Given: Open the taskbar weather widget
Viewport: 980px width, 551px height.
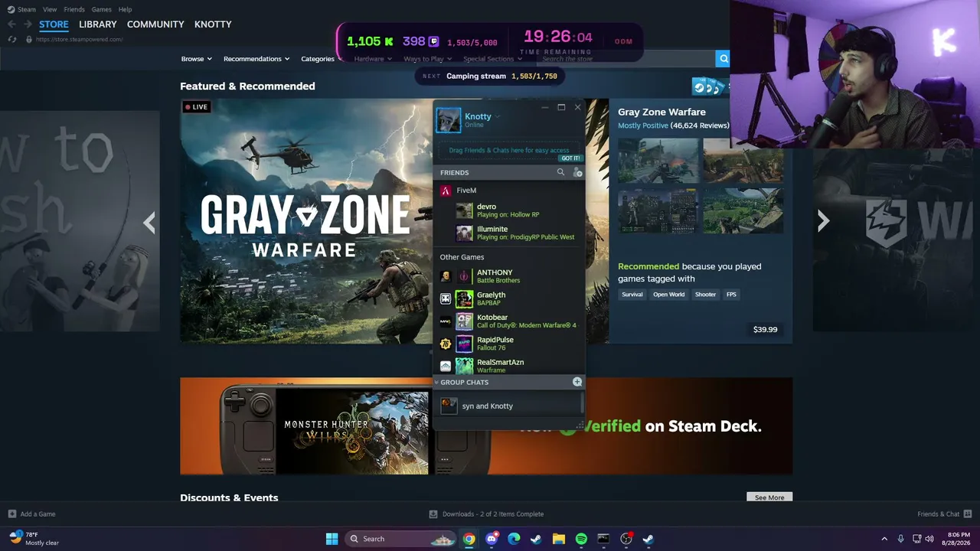Looking at the screenshot, I should 34,539.
